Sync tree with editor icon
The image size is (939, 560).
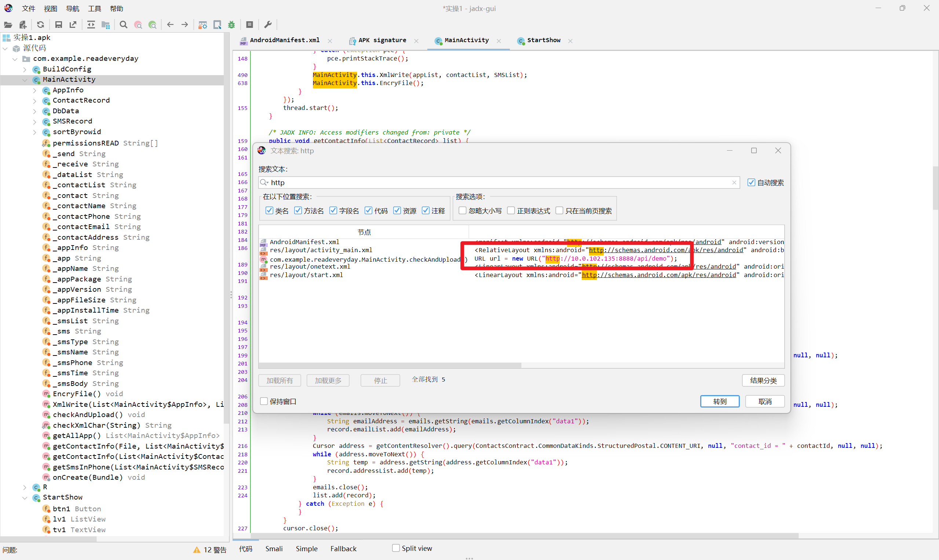pos(91,25)
